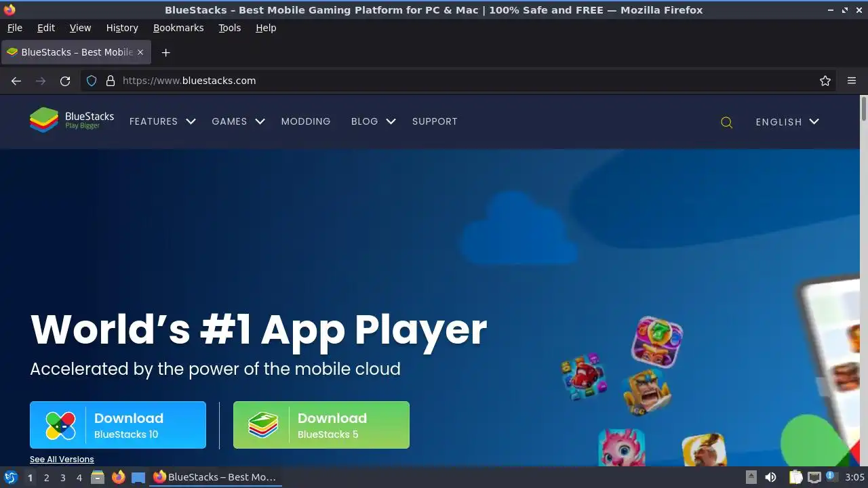Click the pink creature game icon
Screen dimensions: 868x488
coord(621,447)
